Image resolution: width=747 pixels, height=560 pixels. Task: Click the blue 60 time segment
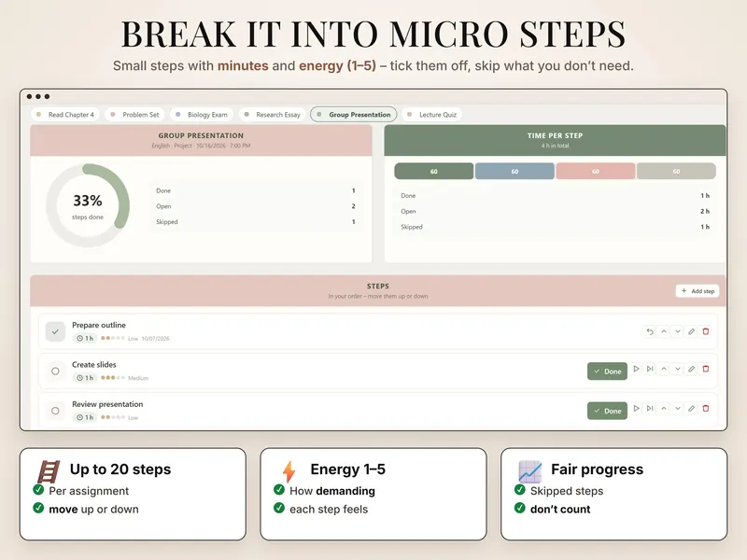click(514, 172)
